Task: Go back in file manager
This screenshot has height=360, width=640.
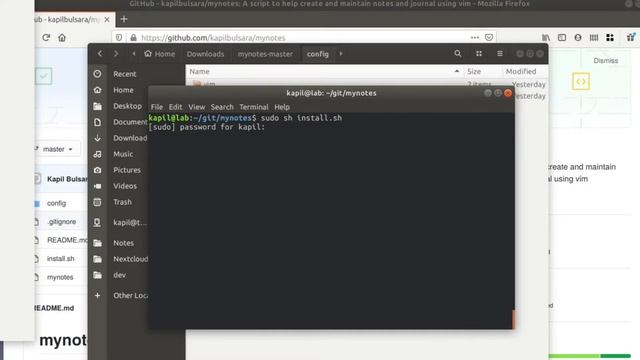Action: pos(100,53)
